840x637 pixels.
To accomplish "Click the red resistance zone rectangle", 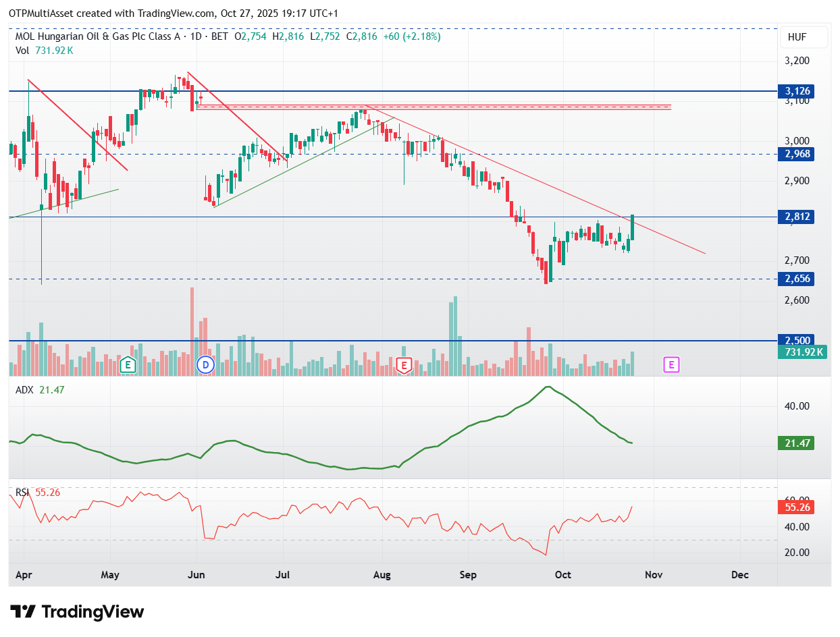I will point(434,107).
